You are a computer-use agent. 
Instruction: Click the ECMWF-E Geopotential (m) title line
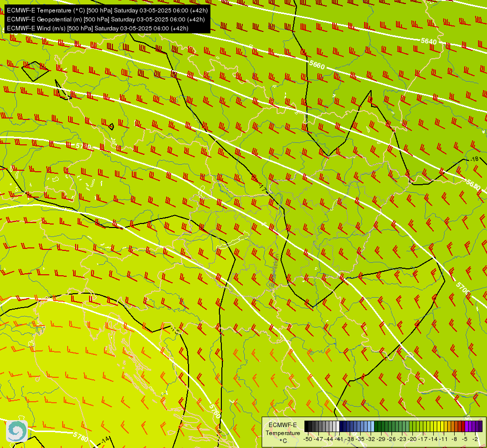click(105, 19)
